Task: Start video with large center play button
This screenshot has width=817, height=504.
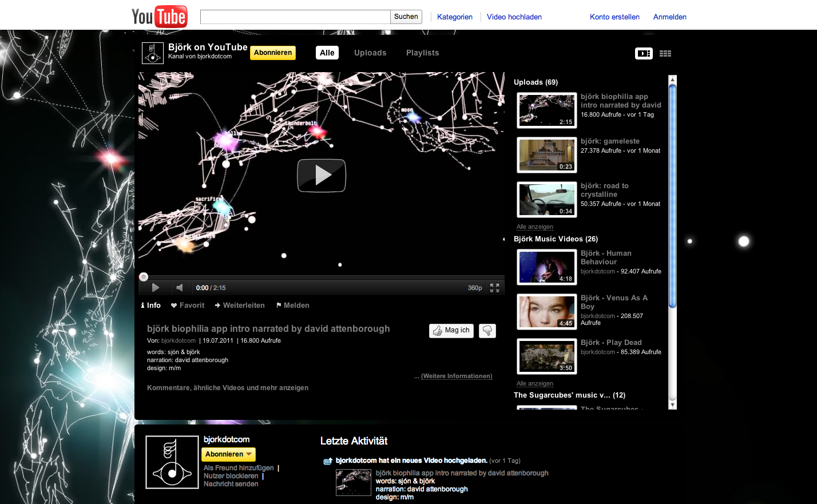Action: coord(322,176)
